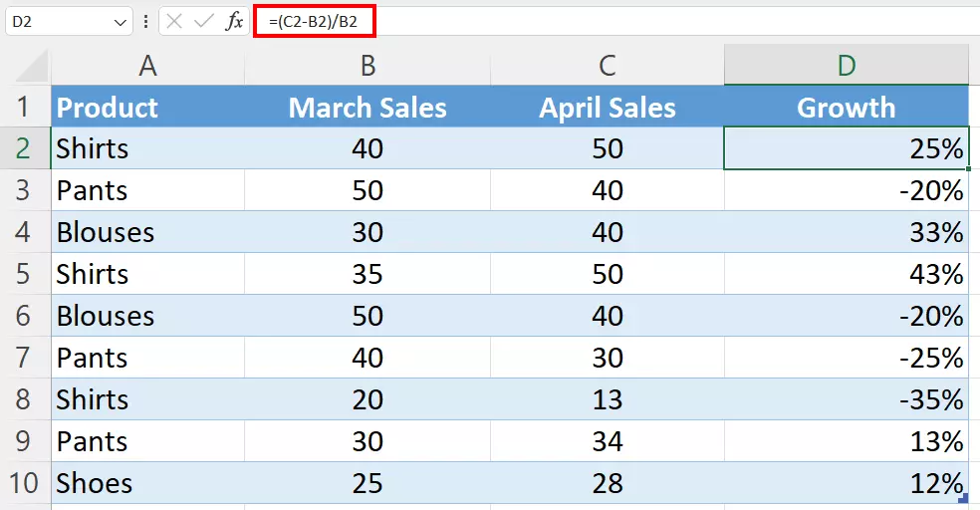
Task: Select column B header
Action: (x=367, y=66)
